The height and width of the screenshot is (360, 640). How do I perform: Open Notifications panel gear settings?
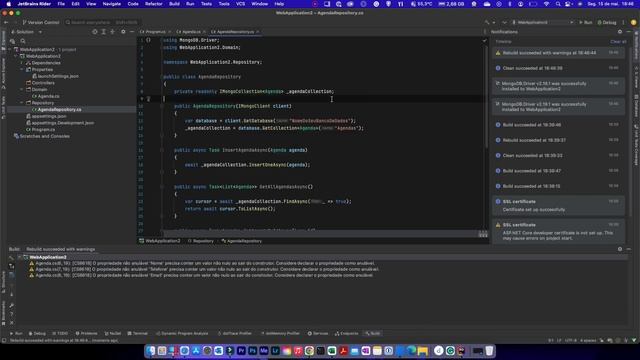point(620,32)
